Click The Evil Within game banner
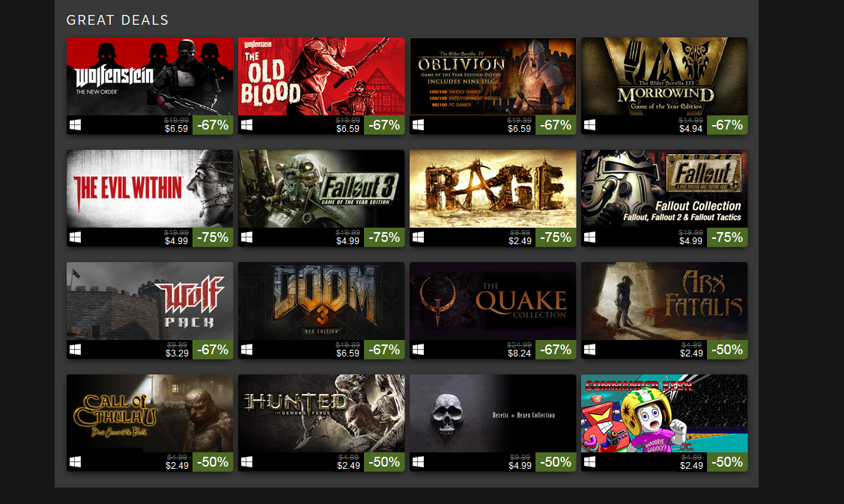This screenshot has height=504, width=844. pos(150,189)
